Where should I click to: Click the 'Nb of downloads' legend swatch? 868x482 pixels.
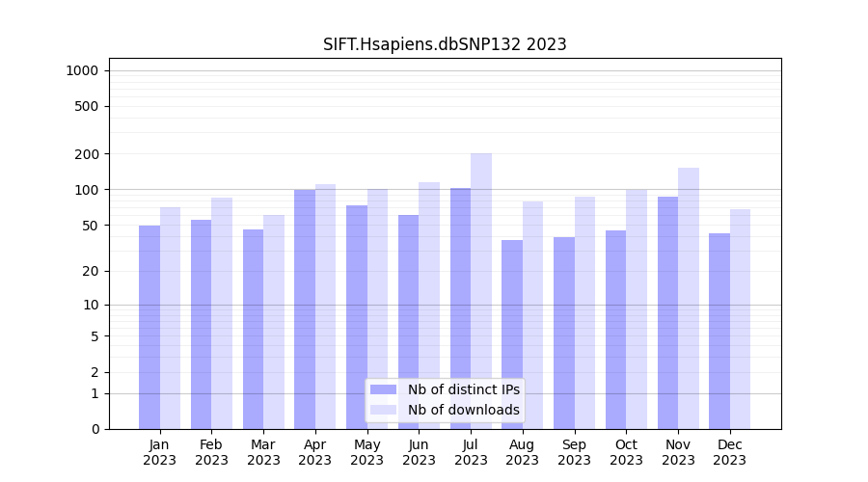pyautogui.click(x=383, y=410)
